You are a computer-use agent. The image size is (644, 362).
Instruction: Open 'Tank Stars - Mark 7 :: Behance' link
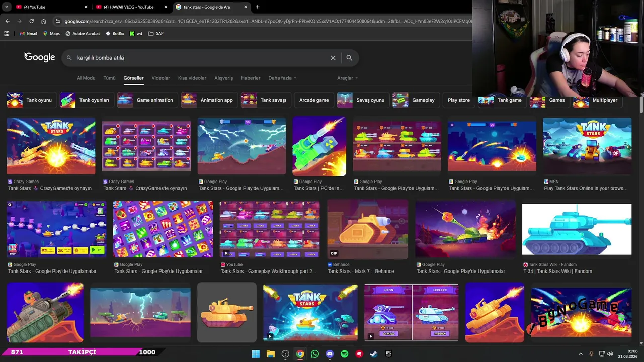(361, 271)
